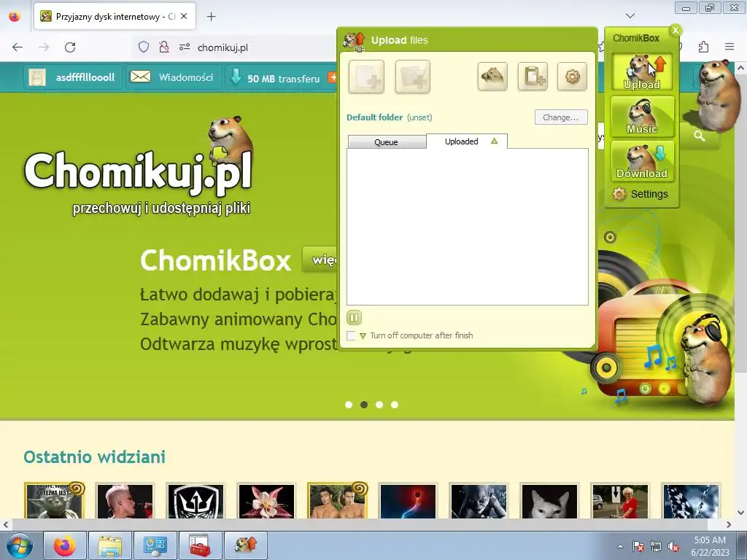Click the muted volume tray icon
The image size is (747, 560).
click(673, 547)
